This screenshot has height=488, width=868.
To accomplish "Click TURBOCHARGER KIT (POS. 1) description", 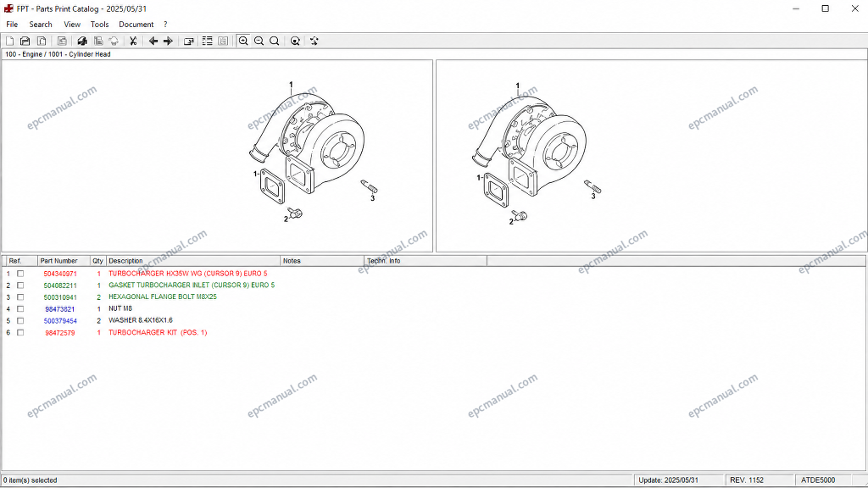I will coord(158,332).
